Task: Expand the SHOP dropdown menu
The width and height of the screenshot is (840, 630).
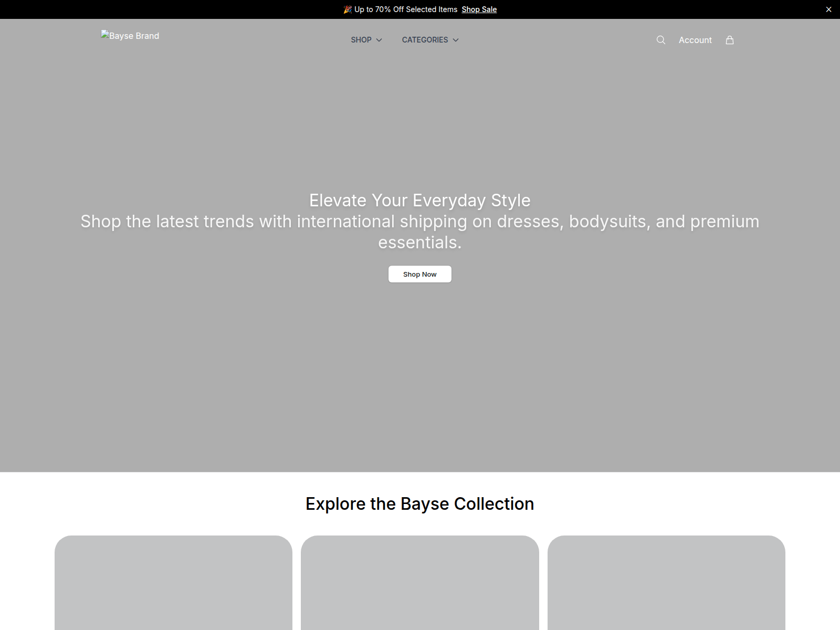Action: (366, 40)
